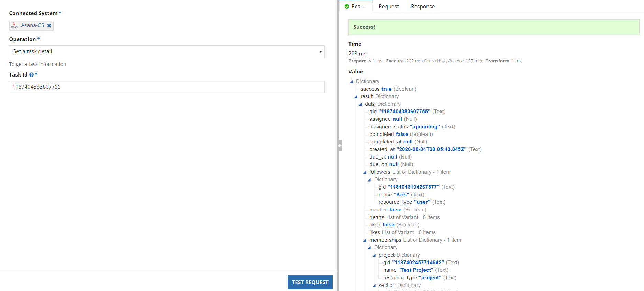
Task: Click the Task Id help icon
Action: [x=31, y=75]
